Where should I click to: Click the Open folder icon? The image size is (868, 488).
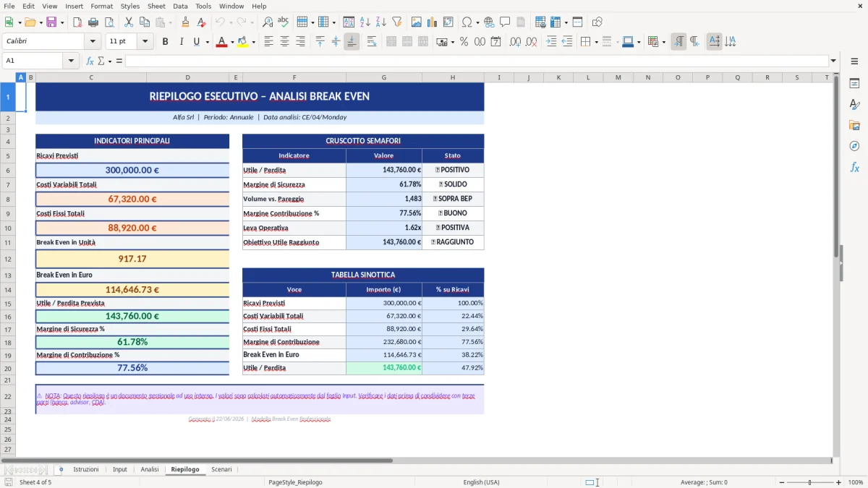click(x=30, y=22)
